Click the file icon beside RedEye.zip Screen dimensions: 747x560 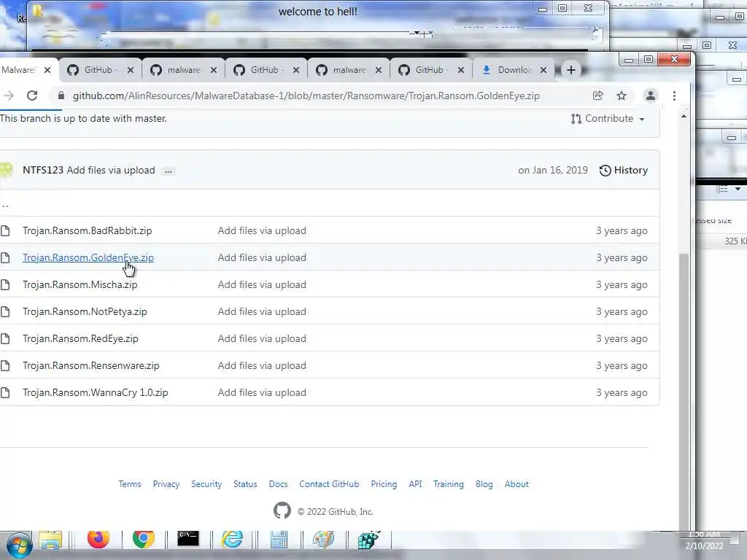pos(5,338)
